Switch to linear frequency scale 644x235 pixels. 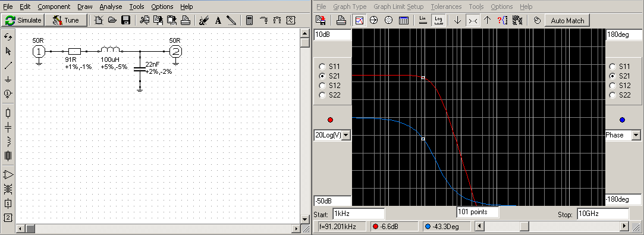pos(423,20)
